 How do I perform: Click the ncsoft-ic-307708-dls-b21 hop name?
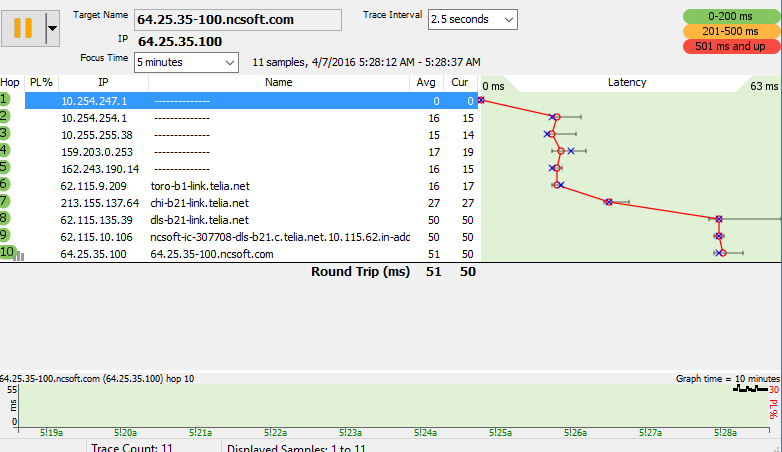(x=280, y=237)
